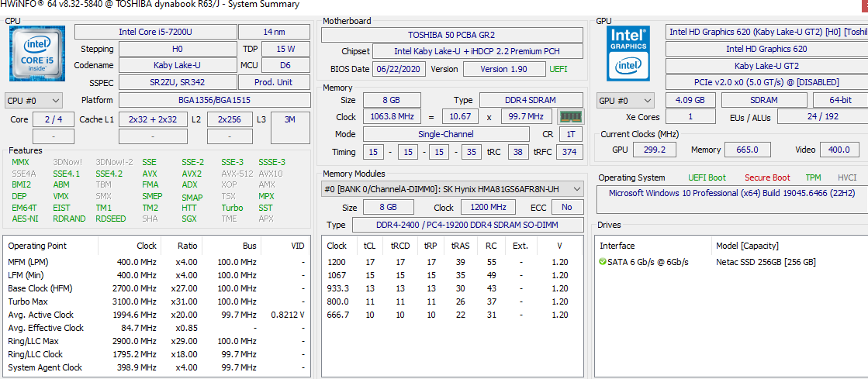Click the CR 1T value
The height and width of the screenshot is (379, 868).
tap(570, 134)
